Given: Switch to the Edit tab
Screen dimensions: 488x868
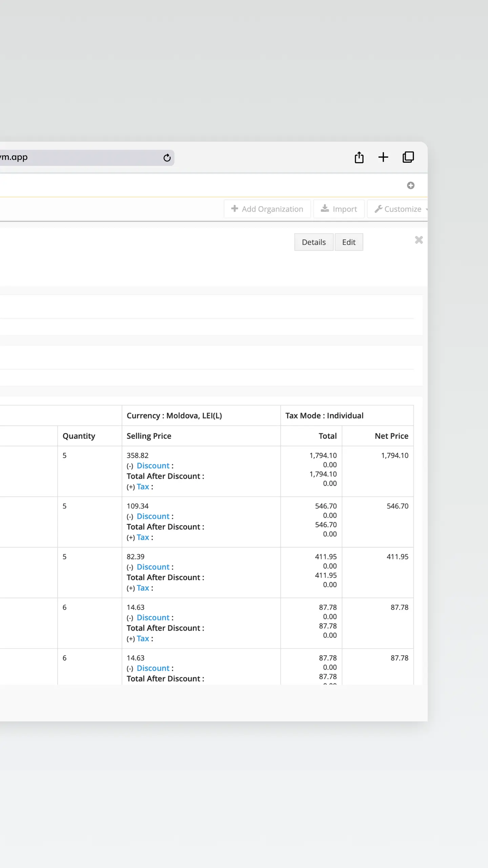Looking at the screenshot, I should click(349, 242).
